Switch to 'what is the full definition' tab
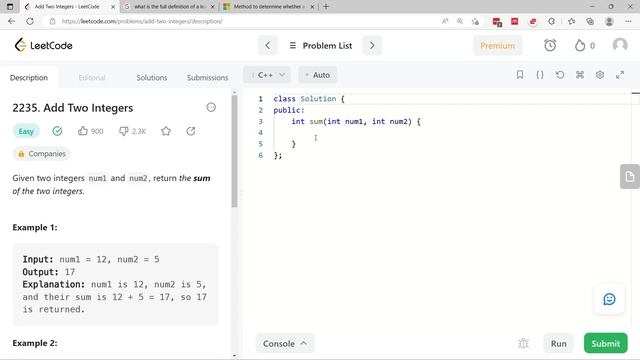 [x=169, y=7]
